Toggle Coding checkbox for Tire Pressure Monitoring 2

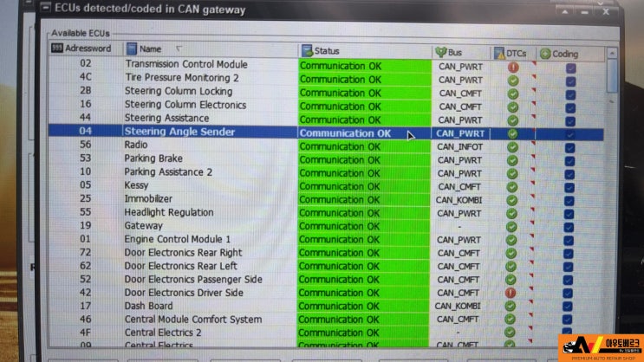pyautogui.click(x=571, y=81)
